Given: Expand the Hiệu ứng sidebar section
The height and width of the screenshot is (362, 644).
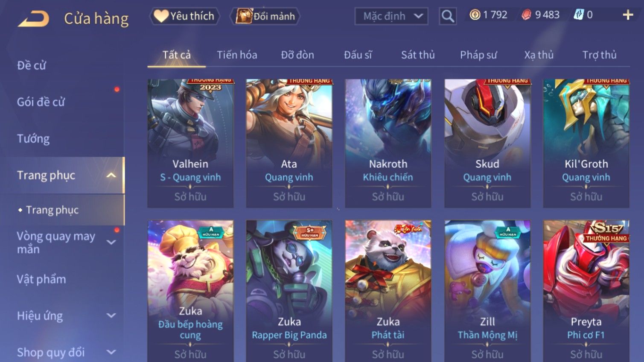Looking at the screenshot, I should click(x=111, y=315).
